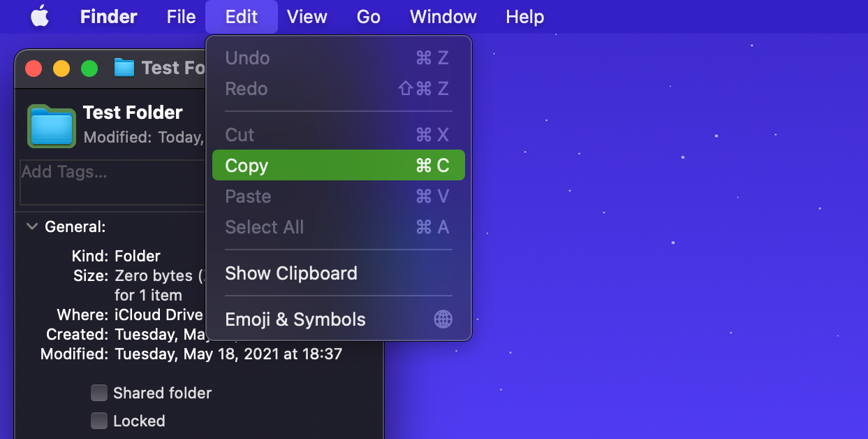Select Show Clipboard menu item
This screenshot has width=868, height=439.
pyautogui.click(x=290, y=273)
